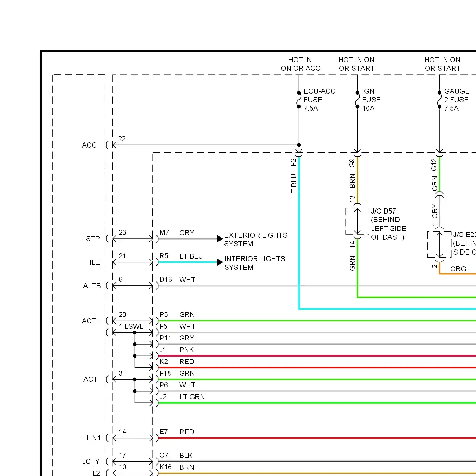This screenshot has width=476, height=476.
Task: Click the K2 RED wire label
Action: coord(177,361)
